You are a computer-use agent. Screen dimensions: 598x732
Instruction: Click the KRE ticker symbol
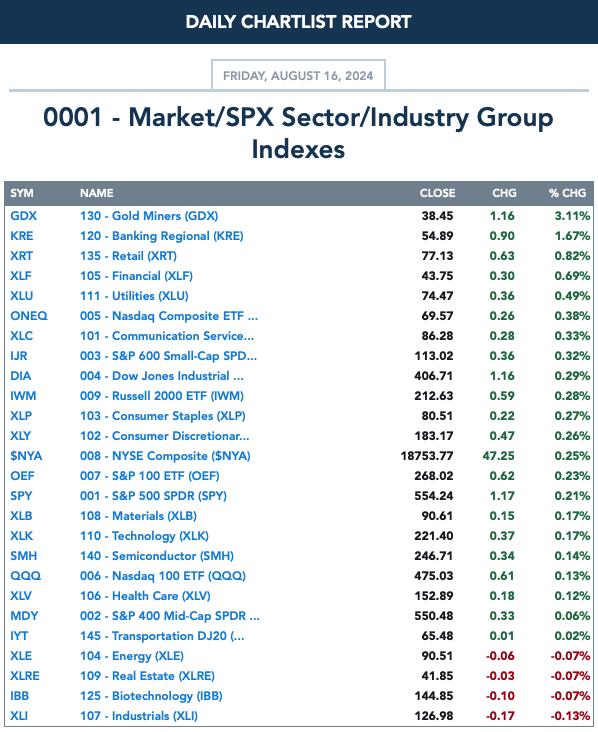(x=21, y=236)
